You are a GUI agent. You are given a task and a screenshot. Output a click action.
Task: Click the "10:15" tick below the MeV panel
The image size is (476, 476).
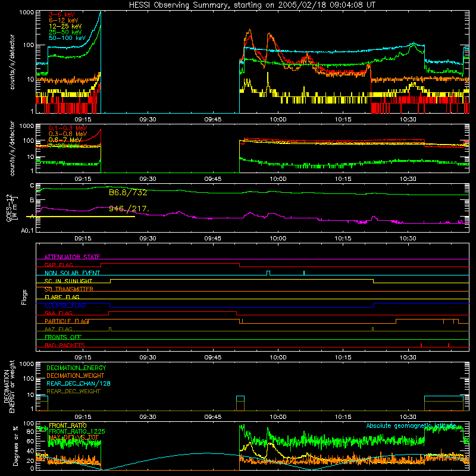(343, 179)
